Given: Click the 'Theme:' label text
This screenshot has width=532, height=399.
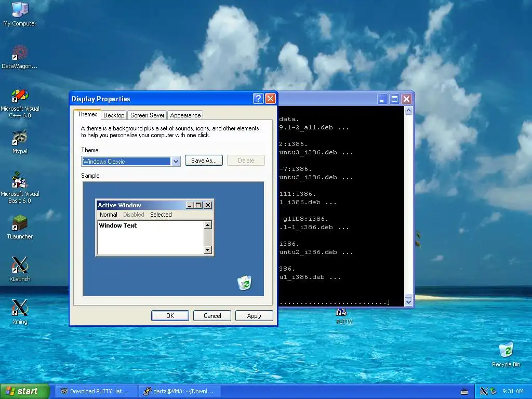Looking at the screenshot, I should [x=90, y=150].
